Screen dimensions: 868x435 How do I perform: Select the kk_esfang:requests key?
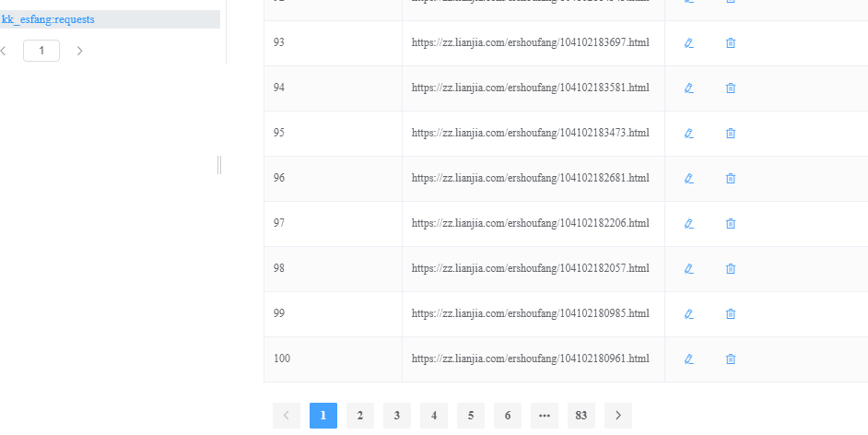pos(49,18)
